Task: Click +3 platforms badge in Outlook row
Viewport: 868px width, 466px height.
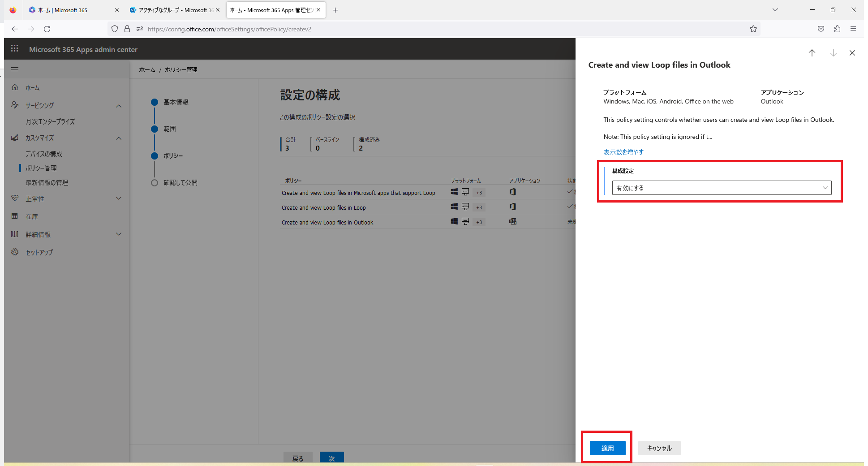Action: pyautogui.click(x=479, y=222)
